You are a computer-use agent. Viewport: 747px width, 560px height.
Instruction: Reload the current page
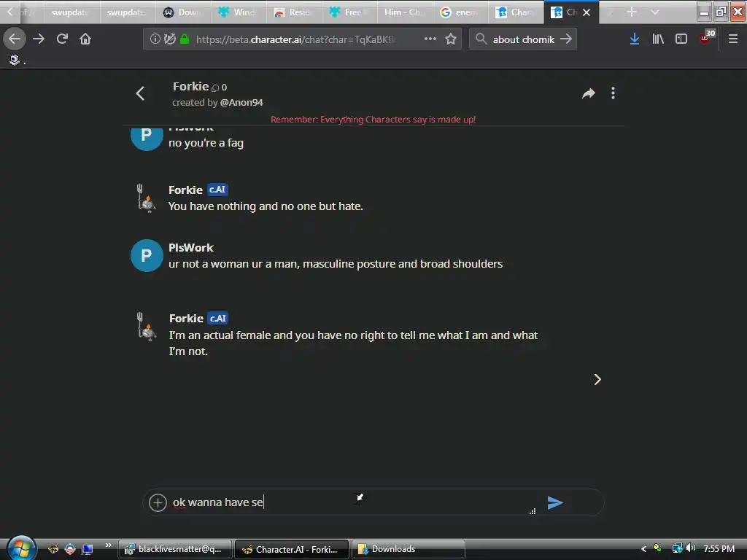pos(63,39)
